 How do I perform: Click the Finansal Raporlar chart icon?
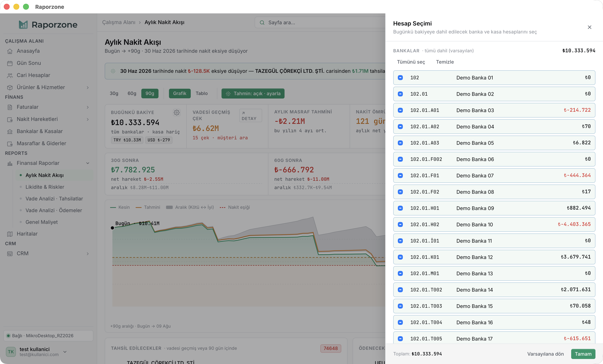click(x=10, y=163)
